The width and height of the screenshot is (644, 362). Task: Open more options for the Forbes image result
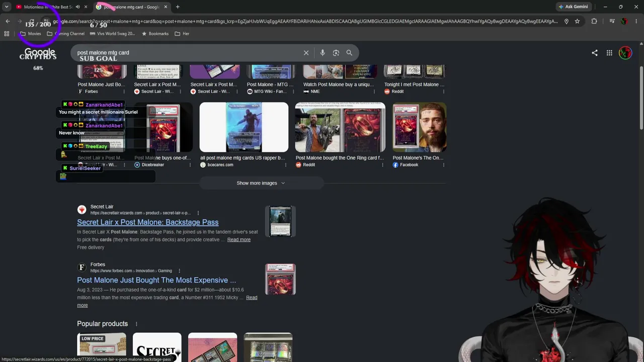[x=124, y=92]
